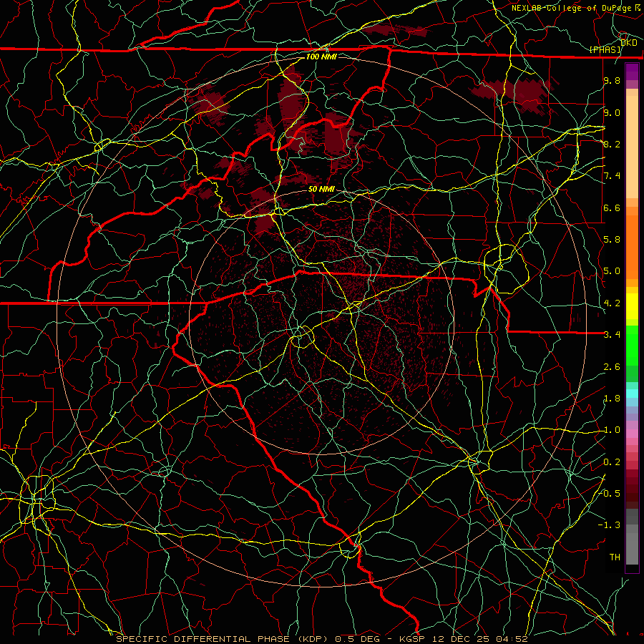
Task: Click the 50 NMI range ring label
Action: 321,189
